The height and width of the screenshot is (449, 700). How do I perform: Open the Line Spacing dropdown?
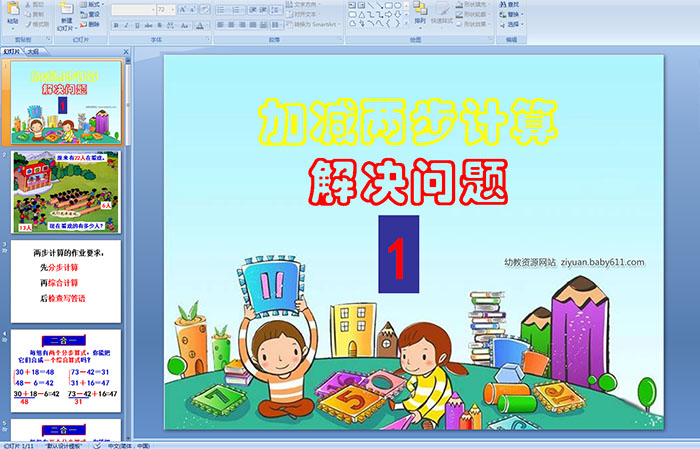pyautogui.click(x=276, y=10)
